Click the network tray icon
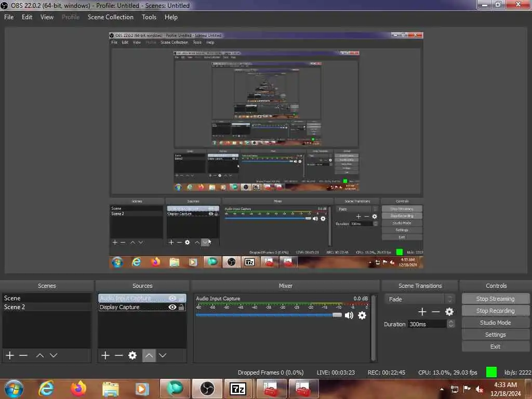532x399 pixels. click(454, 389)
